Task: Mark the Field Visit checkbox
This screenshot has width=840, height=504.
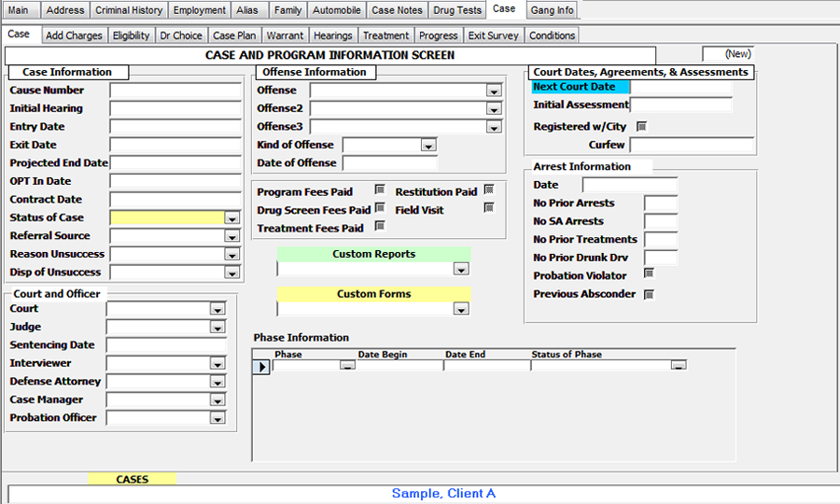Action: [488, 208]
